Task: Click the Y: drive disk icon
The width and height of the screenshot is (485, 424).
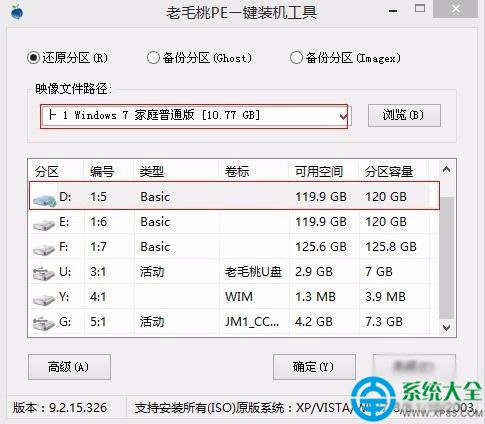Action: (44, 299)
